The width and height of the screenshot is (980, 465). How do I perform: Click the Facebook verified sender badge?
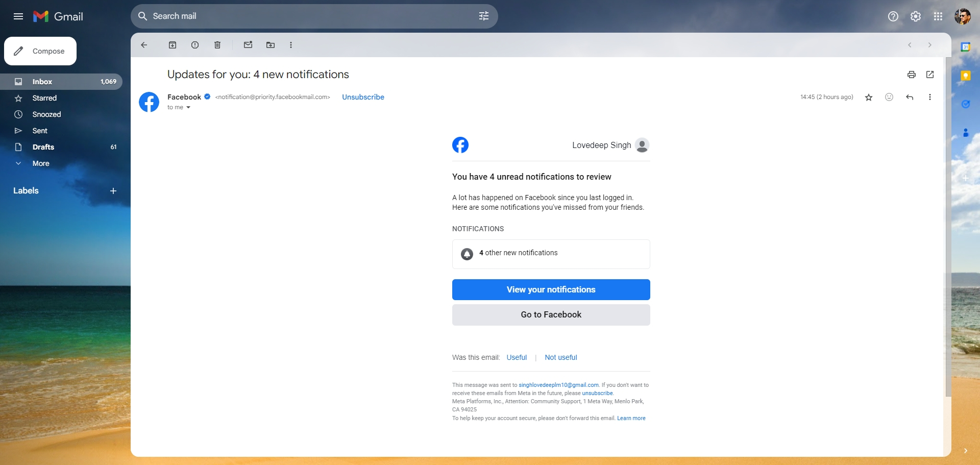point(207,96)
